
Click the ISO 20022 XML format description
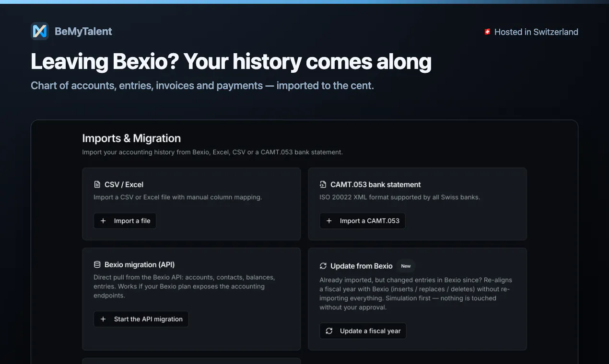(400, 197)
